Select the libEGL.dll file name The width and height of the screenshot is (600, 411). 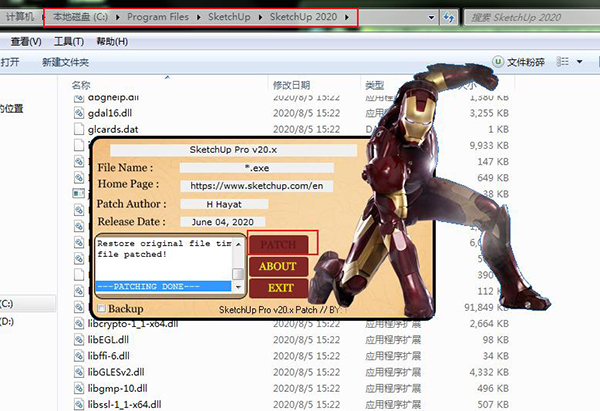(108, 339)
